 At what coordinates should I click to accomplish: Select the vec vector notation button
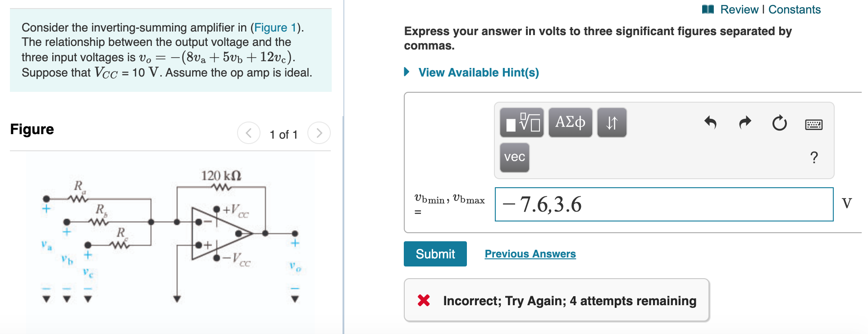(514, 158)
